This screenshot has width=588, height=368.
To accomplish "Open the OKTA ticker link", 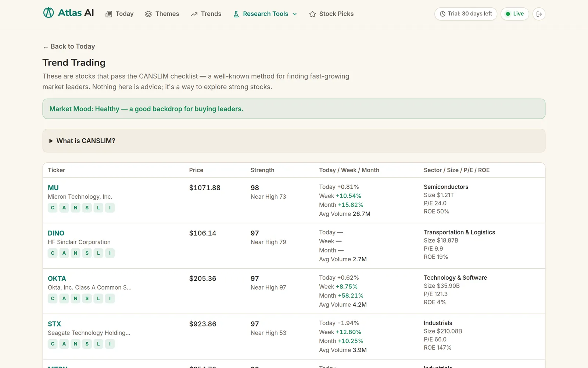I will point(57,279).
